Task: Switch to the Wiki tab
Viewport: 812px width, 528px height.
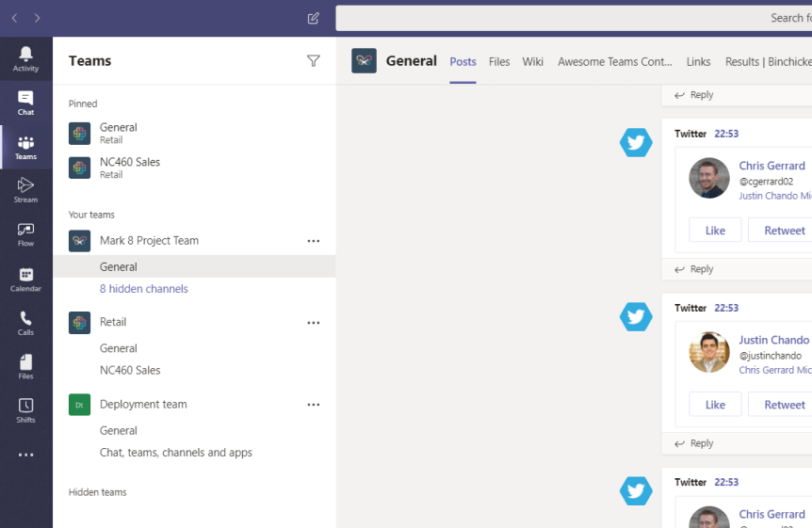Action: (x=533, y=62)
